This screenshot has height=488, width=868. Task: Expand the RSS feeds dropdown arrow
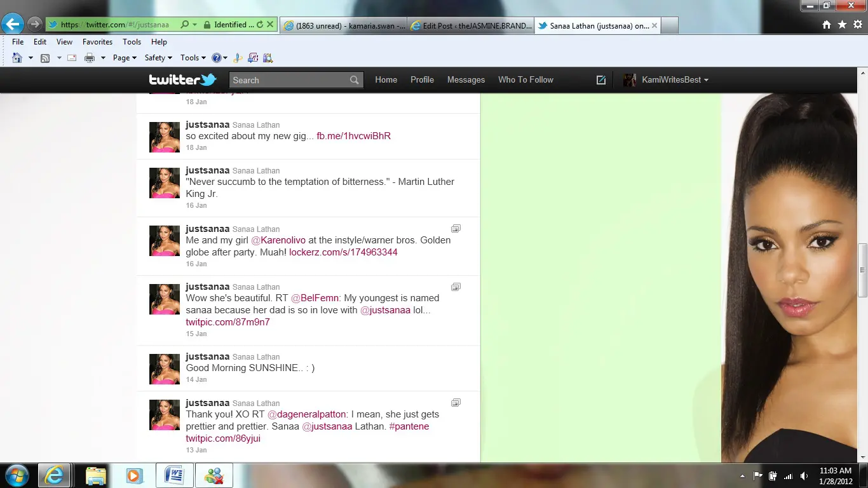click(x=59, y=58)
